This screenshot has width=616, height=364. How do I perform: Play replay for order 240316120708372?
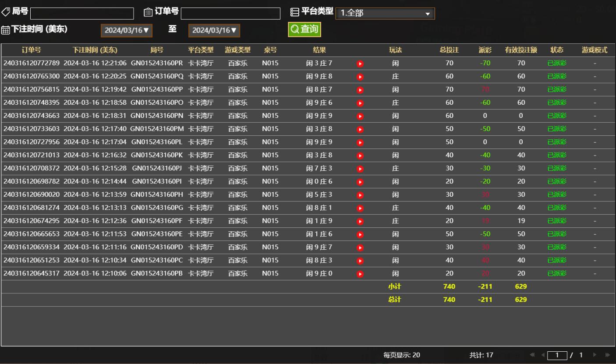[x=360, y=169]
